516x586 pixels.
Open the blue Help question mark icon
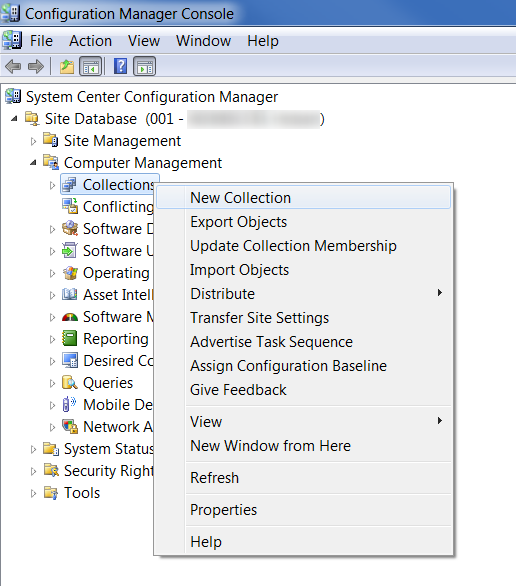click(x=120, y=66)
